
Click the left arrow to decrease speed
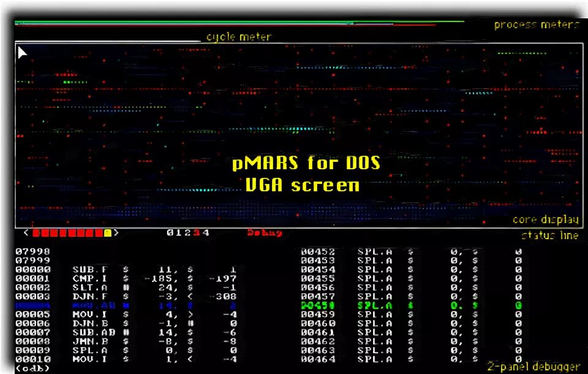26,233
